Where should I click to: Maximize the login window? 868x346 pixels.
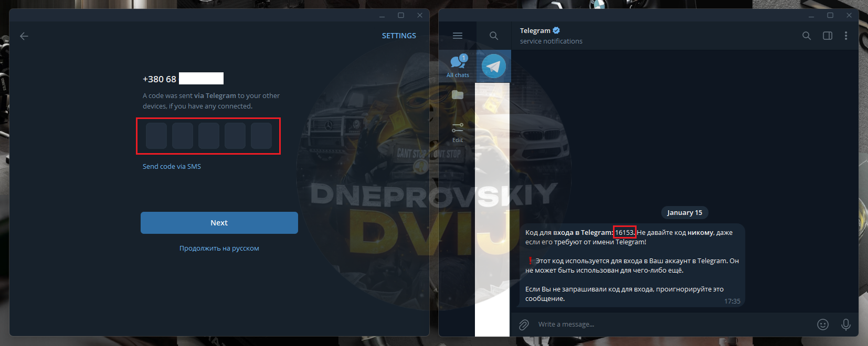point(401,16)
